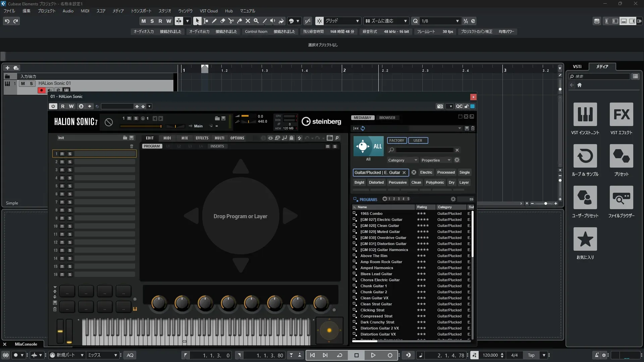Image resolution: width=644 pixels, height=362 pixels.
Task: Select the scissors split tool
Action: 231,21
